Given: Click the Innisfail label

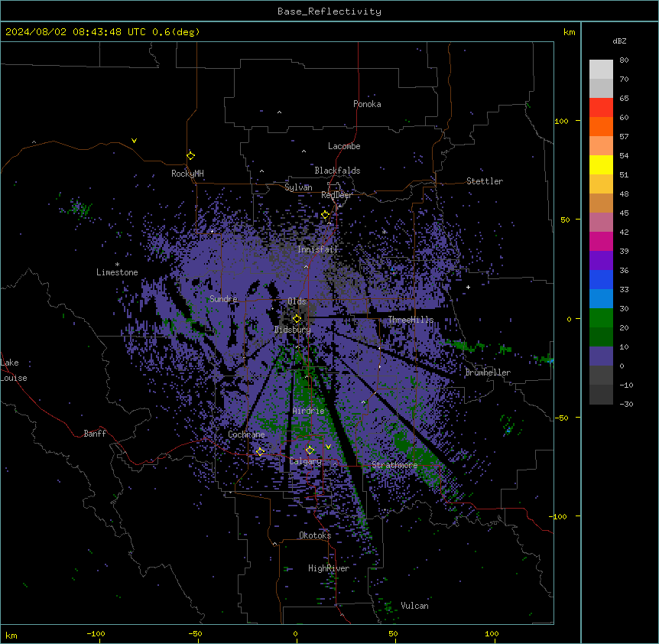Looking at the screenshot, I should (317, 249).
